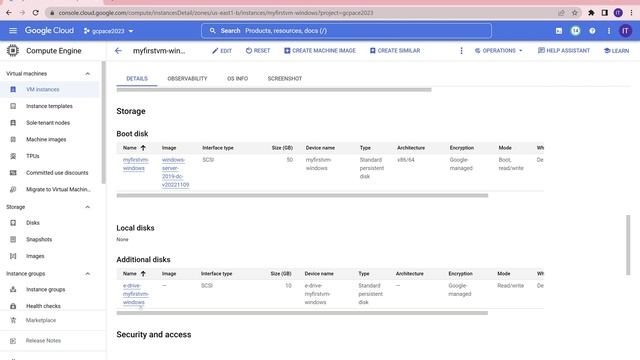The width and height of the screenshot is (640, 360).
Task: Open the windows-server-2019 image link
Action: [x=175, y=172]
